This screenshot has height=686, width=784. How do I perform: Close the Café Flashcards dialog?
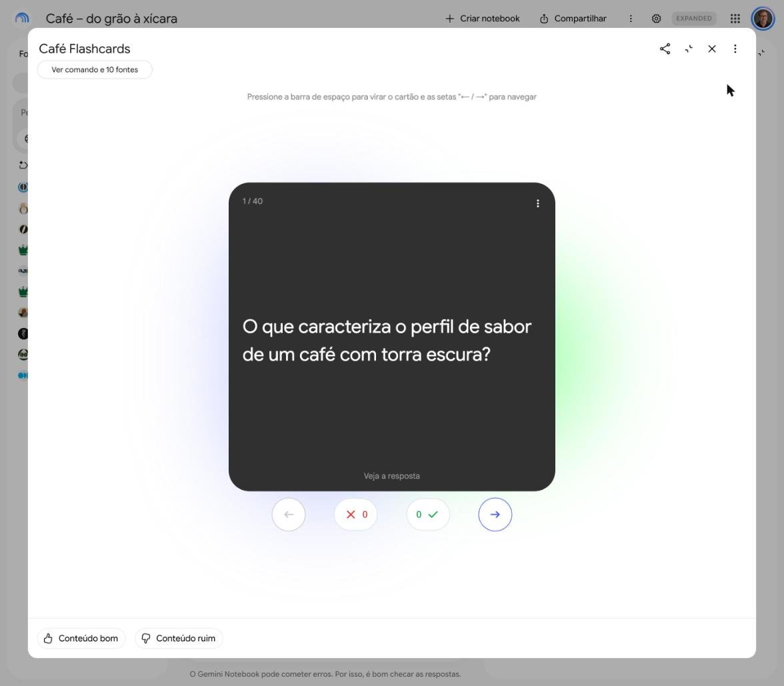(x=711, y=49)
